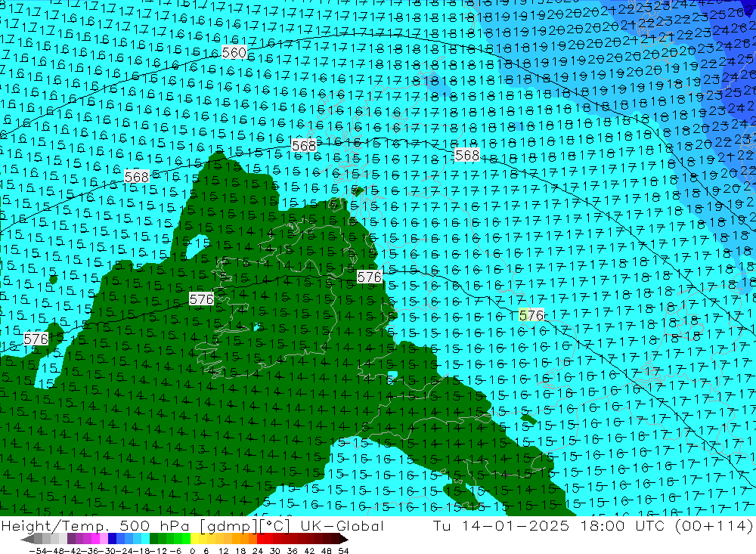This screenshot has width=756, height=554.
Task: Click the Tu 14-01-2025 date text
Action: (x=500, y=526)
